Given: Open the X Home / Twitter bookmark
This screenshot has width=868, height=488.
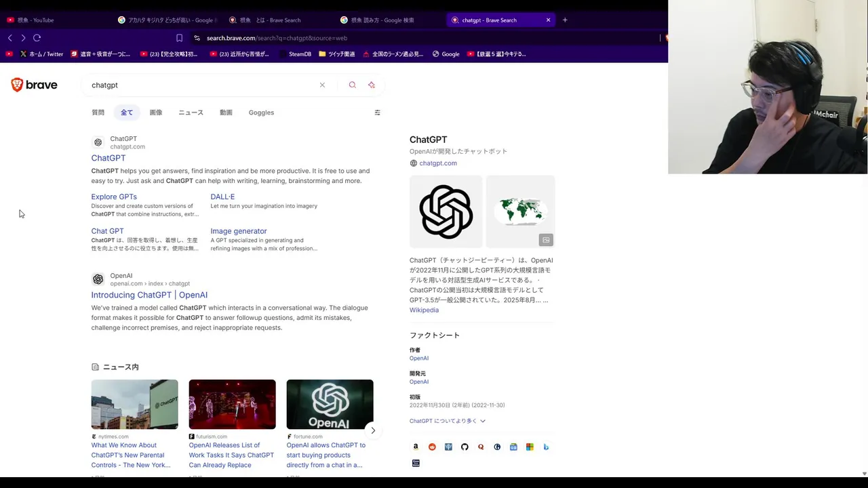Looking at the screenshot, I should 42,54.
